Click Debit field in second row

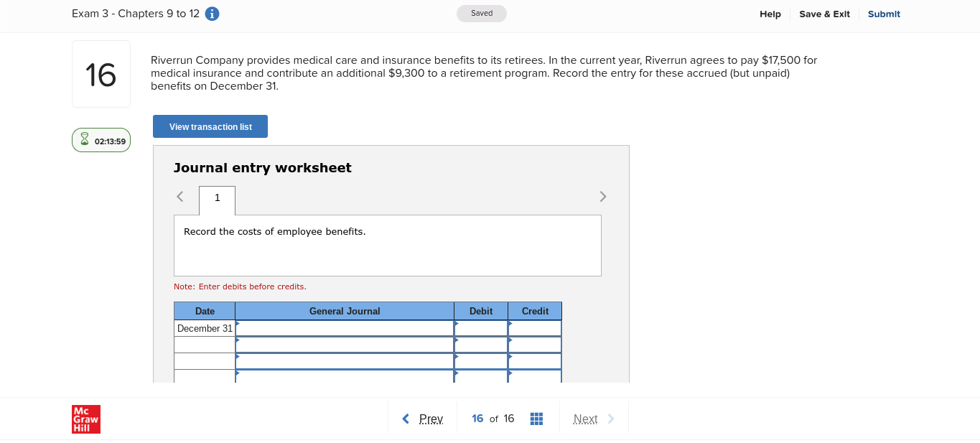(481, 345)
